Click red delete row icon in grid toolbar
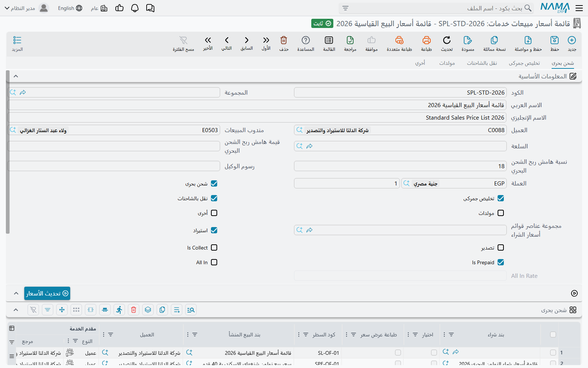Screen dimensions: 588x368 (134, 310)
